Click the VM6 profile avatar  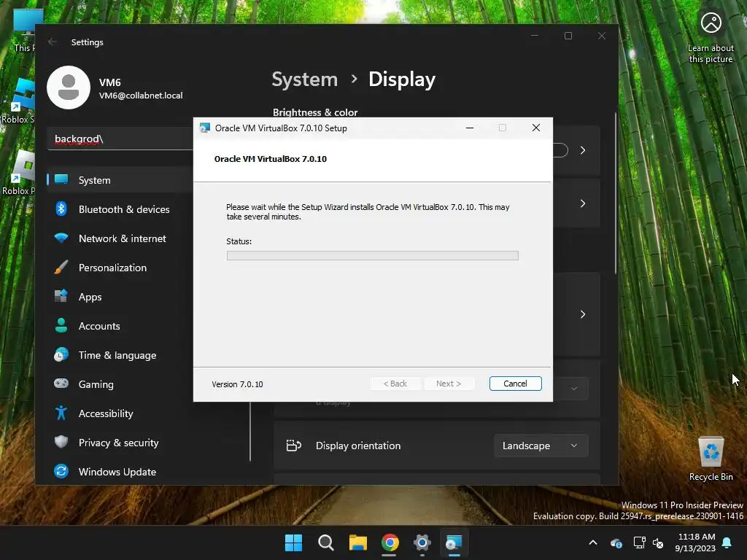point(69,87)
